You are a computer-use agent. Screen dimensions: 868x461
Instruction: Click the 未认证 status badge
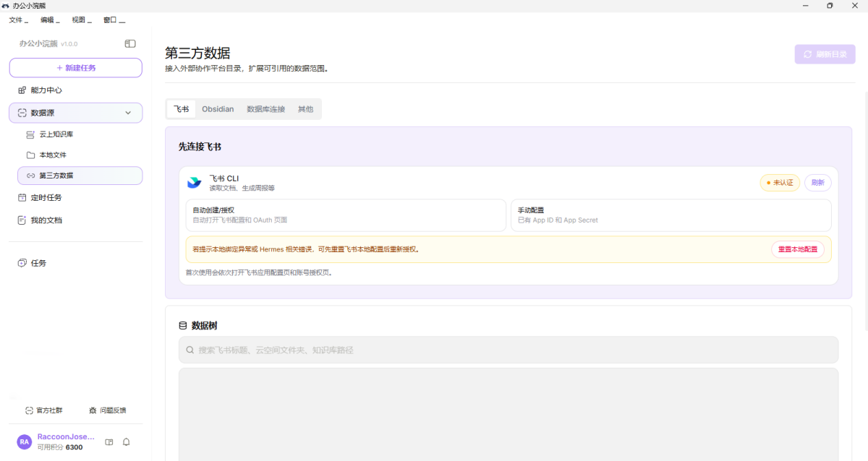coord(780,183)
